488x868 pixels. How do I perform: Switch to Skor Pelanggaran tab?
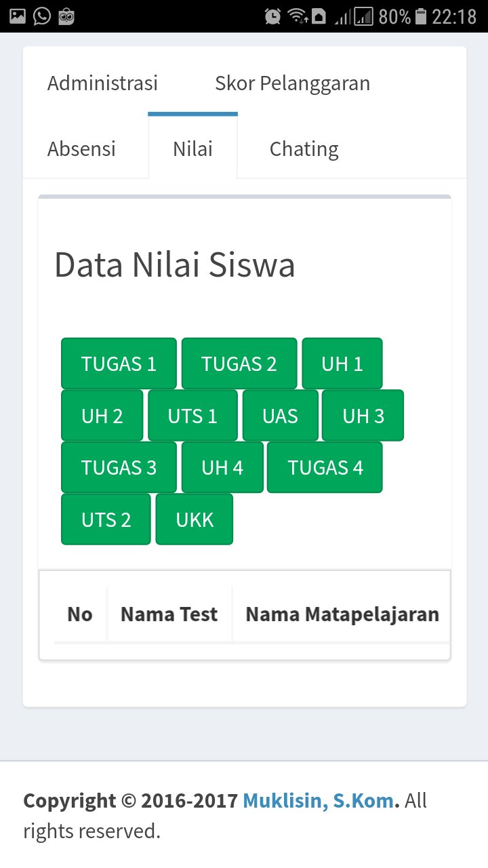292,83
